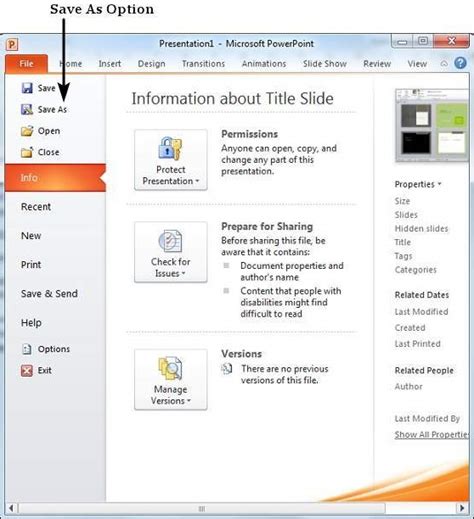Click the Options icon in sidebar
The width and height of the screenshot is (474, 519).
click(x=27, y=349)
